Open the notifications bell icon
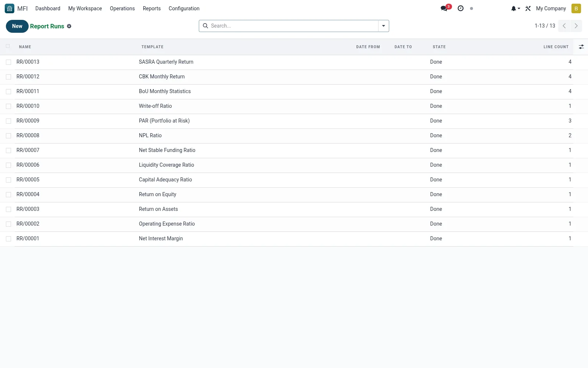 click(515, 8)
